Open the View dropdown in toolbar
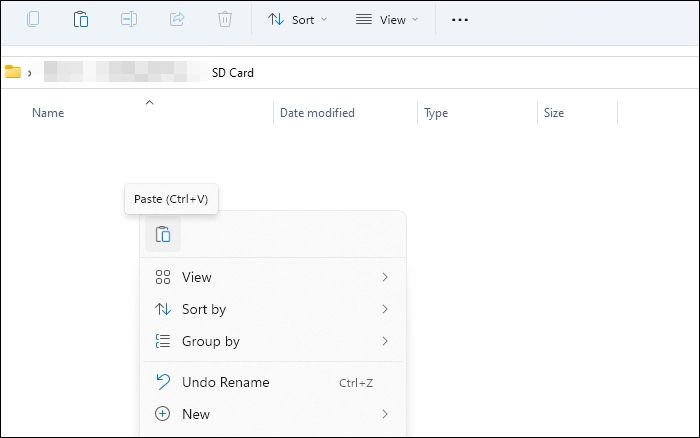700x438 pixels. [387, 20]
